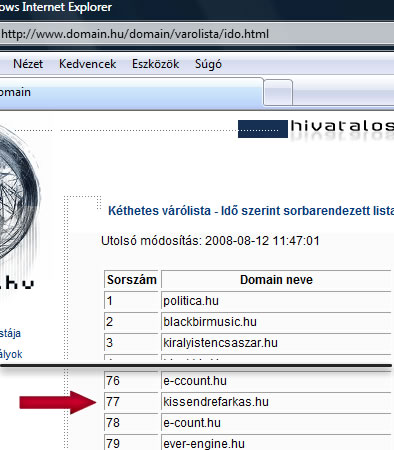Open a new blank tab
This screenshot has width=394, height=450.
pyautogui.click(x=278, y=93)
